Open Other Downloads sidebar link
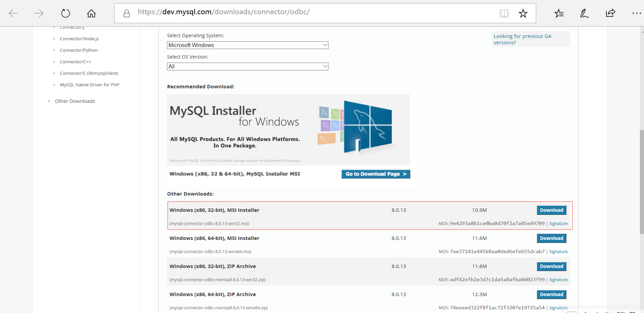This screenshot has width=644, height=313. [x=75, y=101]
